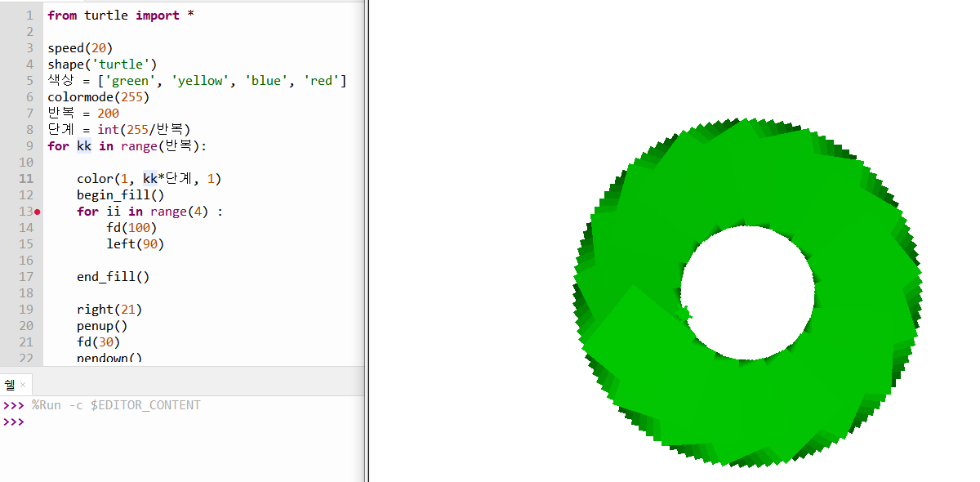The width and height of the screenshot is (980, 482).
Task: Close the 쉘 shell tab with its x
Action: coord(24,386)
